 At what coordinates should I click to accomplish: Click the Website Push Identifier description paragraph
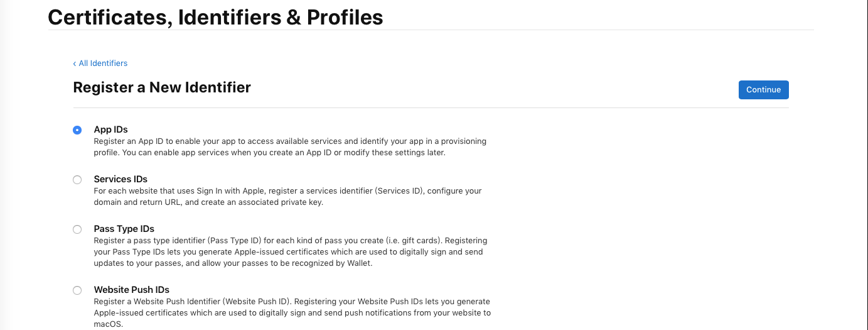[292, 313]
